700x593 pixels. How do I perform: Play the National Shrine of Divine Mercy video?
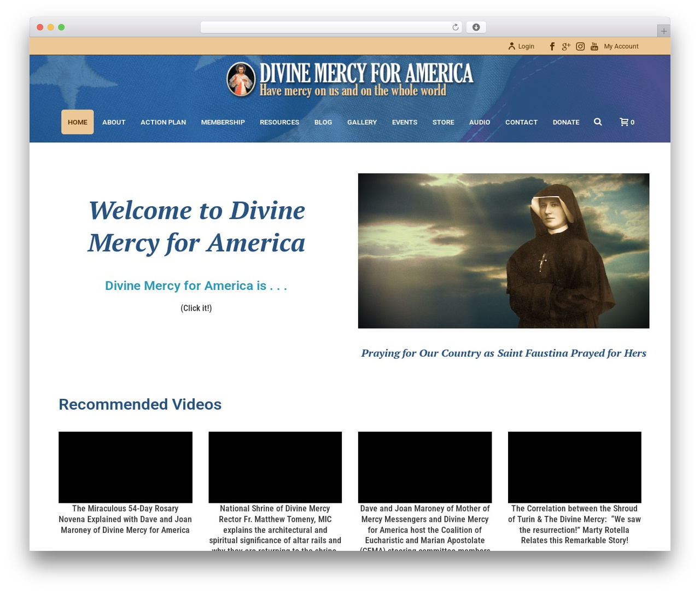pos(275,467)
